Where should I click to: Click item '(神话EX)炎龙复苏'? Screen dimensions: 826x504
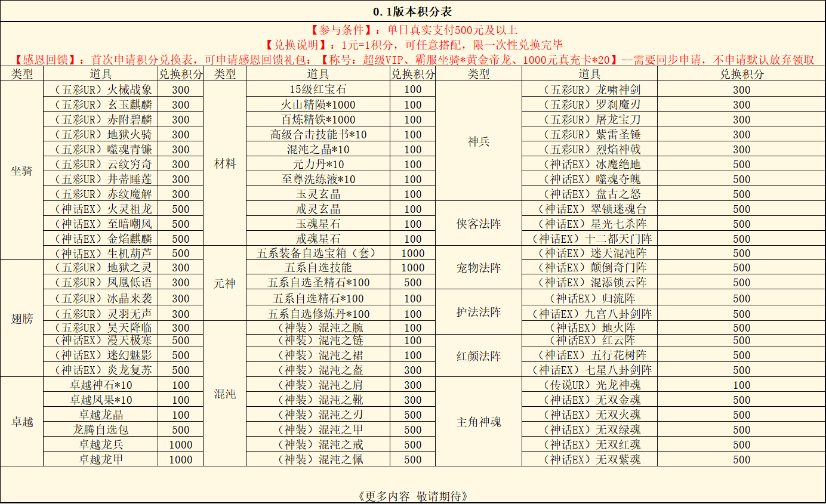coord(101,370)
